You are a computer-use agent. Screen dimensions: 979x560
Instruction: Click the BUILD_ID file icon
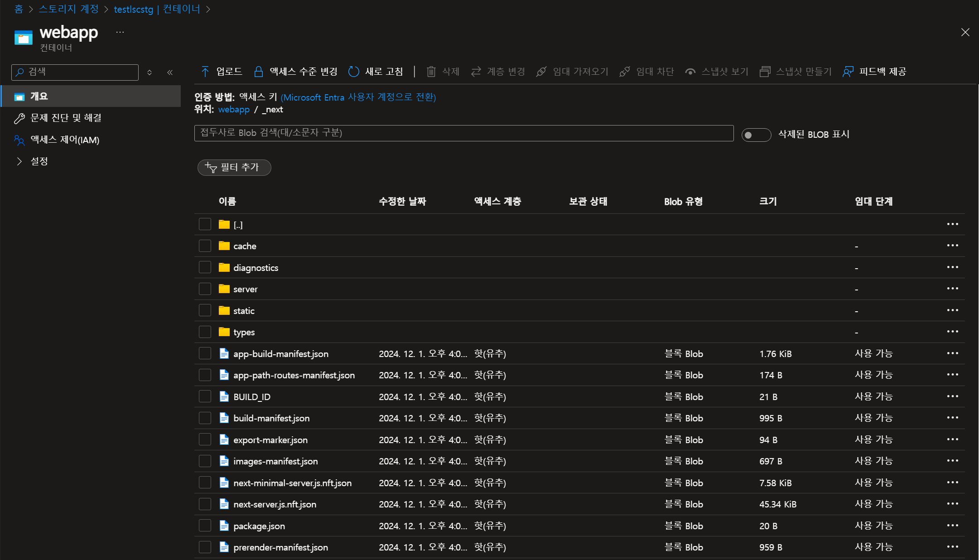pos(224,397)
